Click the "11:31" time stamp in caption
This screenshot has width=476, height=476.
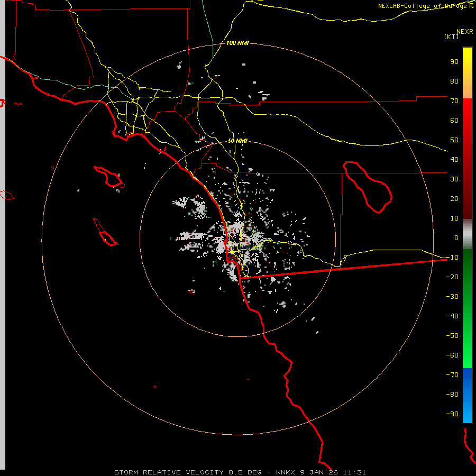tap(354, 472)
